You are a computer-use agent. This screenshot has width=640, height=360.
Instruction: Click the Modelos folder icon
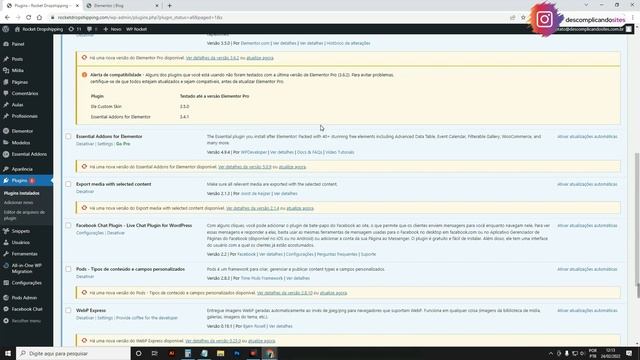6,142
